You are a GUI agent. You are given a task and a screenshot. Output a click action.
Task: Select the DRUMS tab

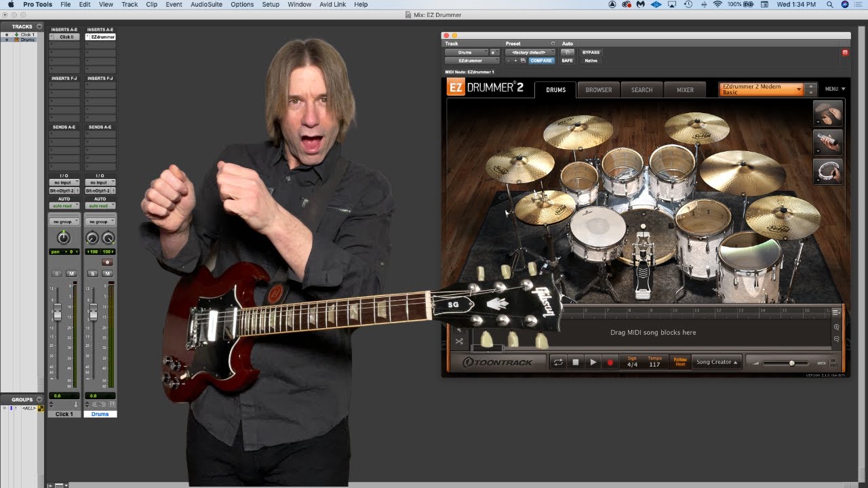[x=555, y=89]
